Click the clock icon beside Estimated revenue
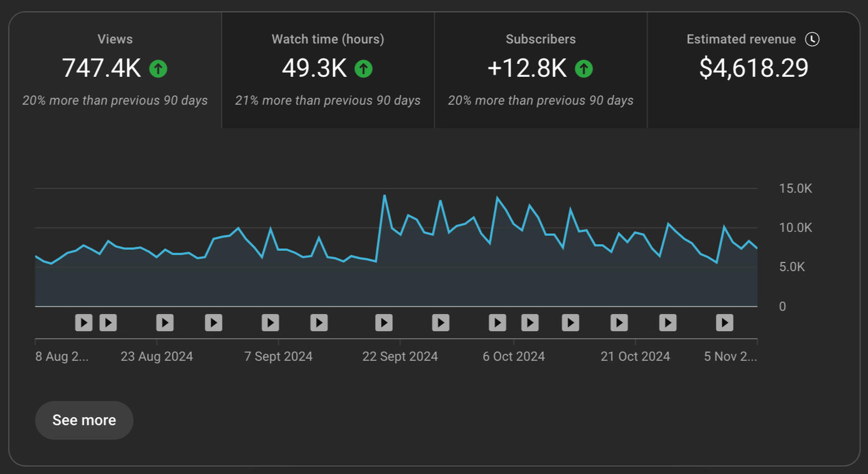This screenshot has width=868, height=474. [812, 39]
